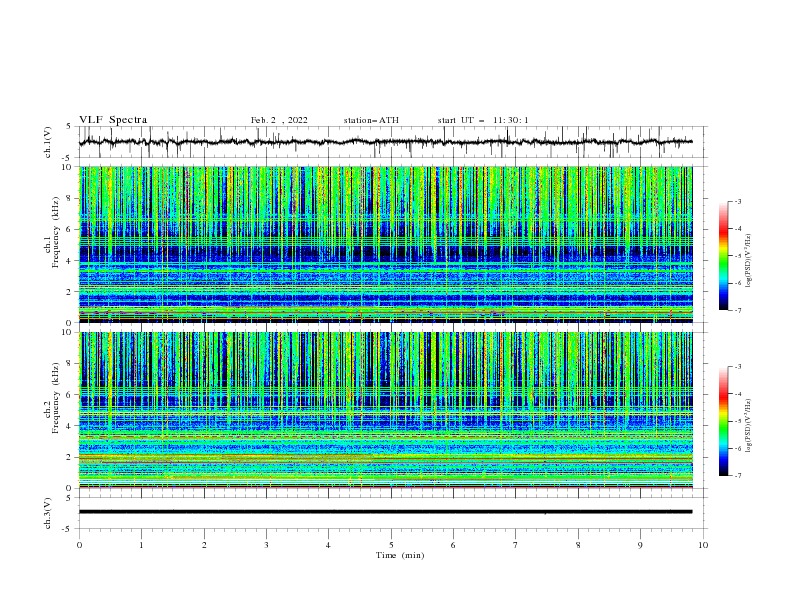Image resolution: width=792 pixels, height=612 pixels.
Task: Click the "station=ATH" header label
Action: (x=371, y=120)
